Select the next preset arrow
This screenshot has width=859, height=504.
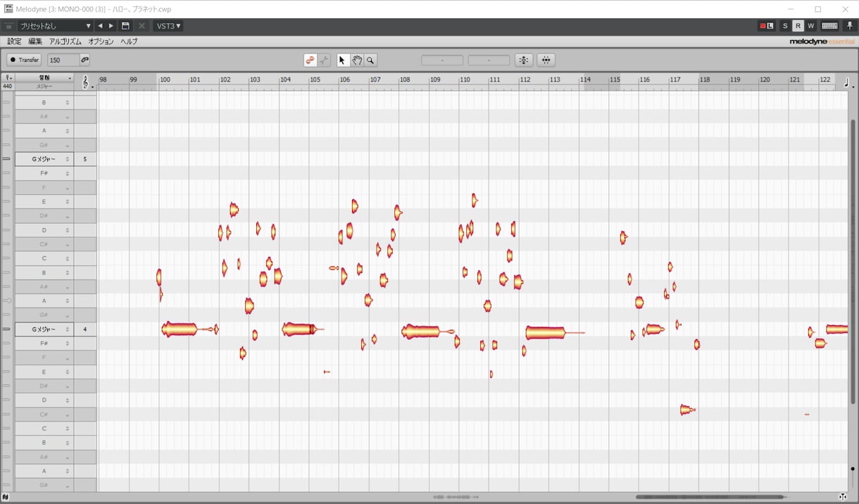click(111, 26)
